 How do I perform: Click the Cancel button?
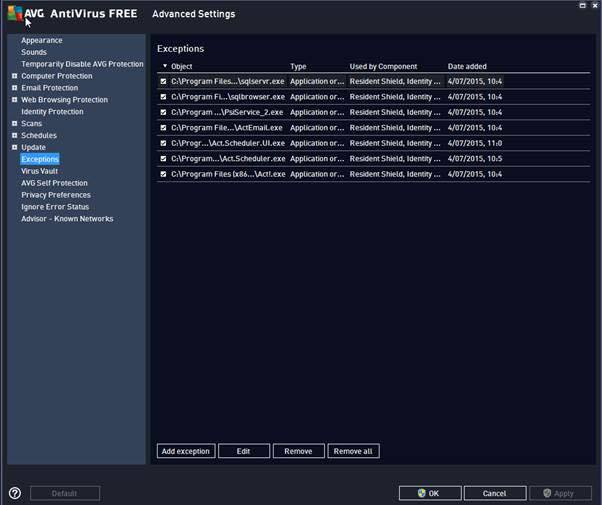[x=494, y=493]
